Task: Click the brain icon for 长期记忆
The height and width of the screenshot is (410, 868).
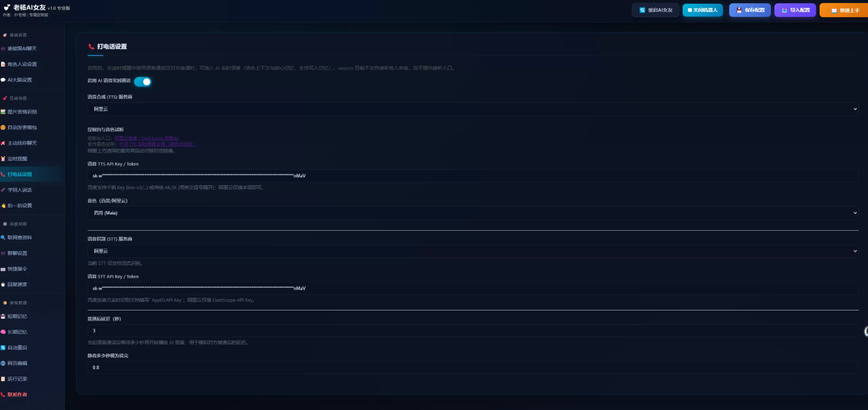Action: [x=3, y=332]
